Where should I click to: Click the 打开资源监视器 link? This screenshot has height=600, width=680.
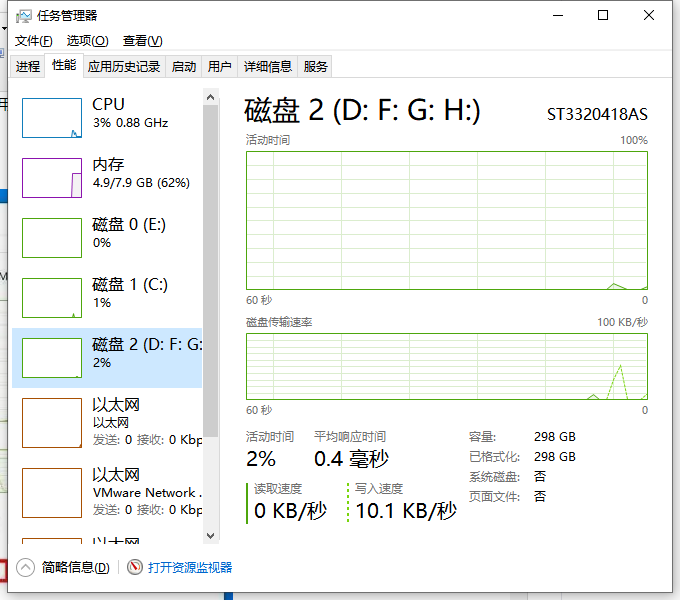point(190,568)
